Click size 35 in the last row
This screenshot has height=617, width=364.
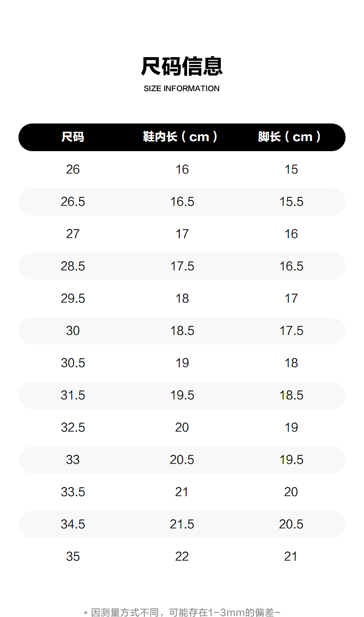coord(73,557)
